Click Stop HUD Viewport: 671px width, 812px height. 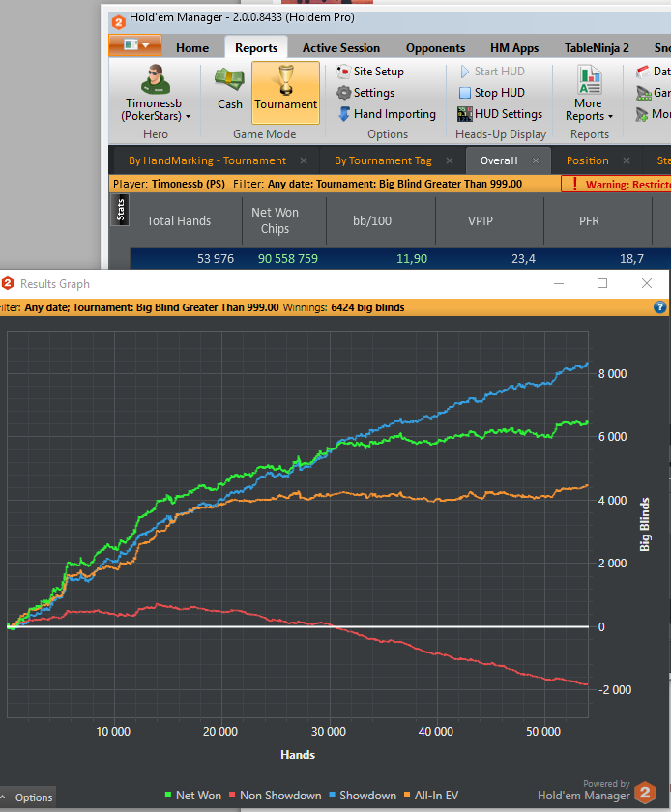point(492,93)
